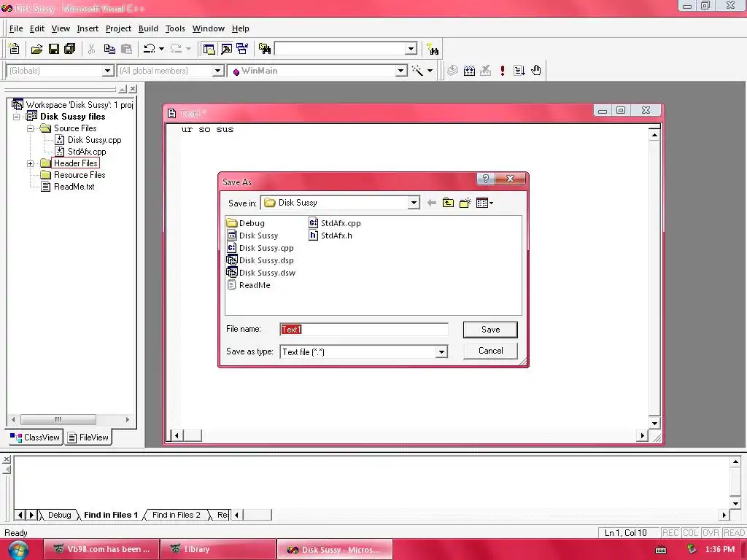The image size is (747, 560).
Task: Click the Save As help question button
Action: [485, 179]
